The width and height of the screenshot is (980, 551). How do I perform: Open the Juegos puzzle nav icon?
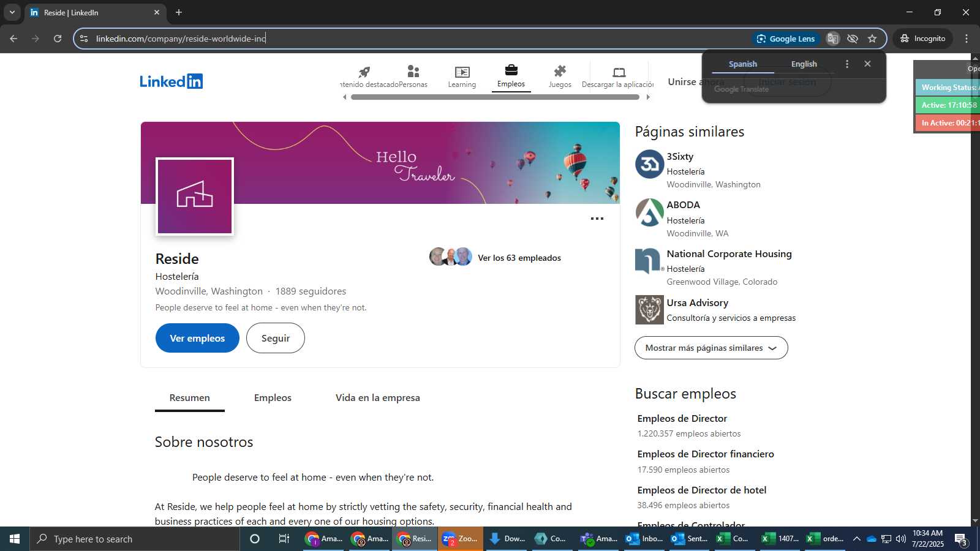pyautogui.click(x=560, y=77)
